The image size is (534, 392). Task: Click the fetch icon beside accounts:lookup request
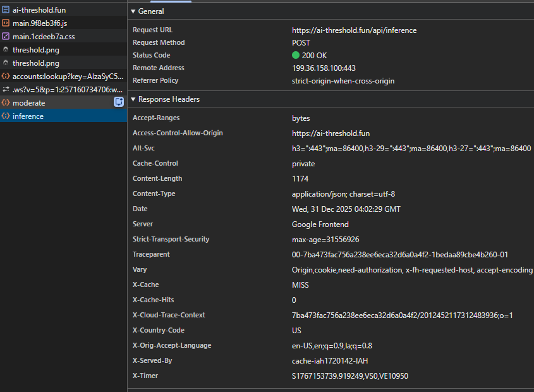tap(6, 76)
